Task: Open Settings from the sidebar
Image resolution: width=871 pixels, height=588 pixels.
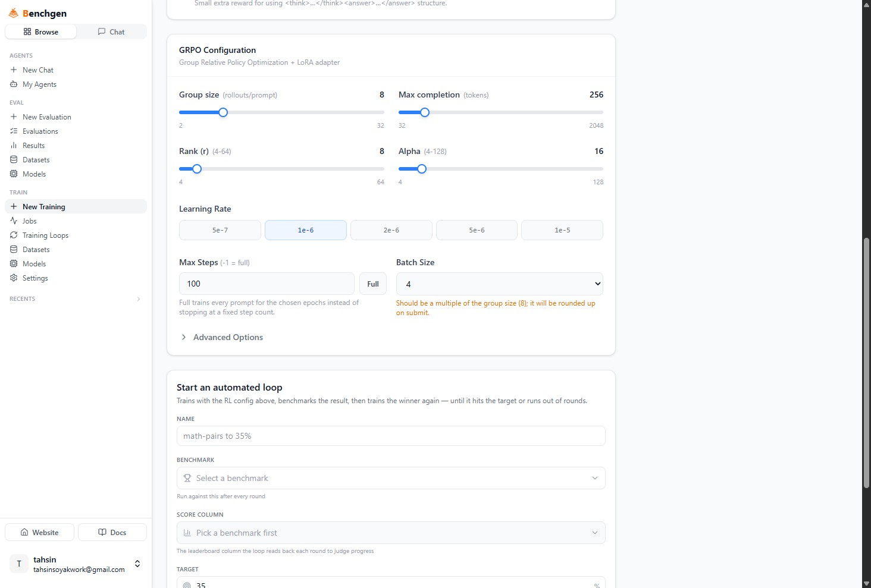Action: click(x=76, y=278)
